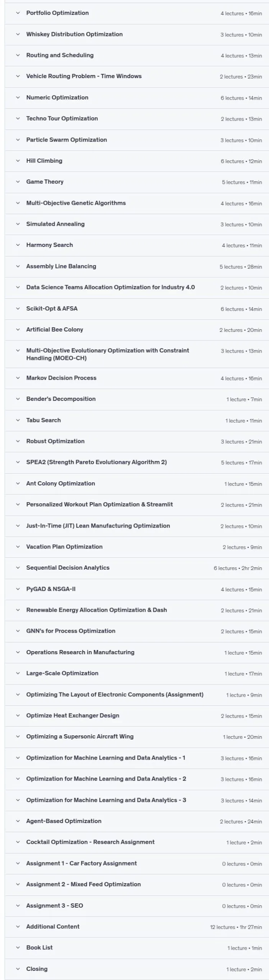Viewport: 269px width, 980px height.
Task: Expand Whiskey Distribution Optimization chevron
Action: [x=18, y=34]
